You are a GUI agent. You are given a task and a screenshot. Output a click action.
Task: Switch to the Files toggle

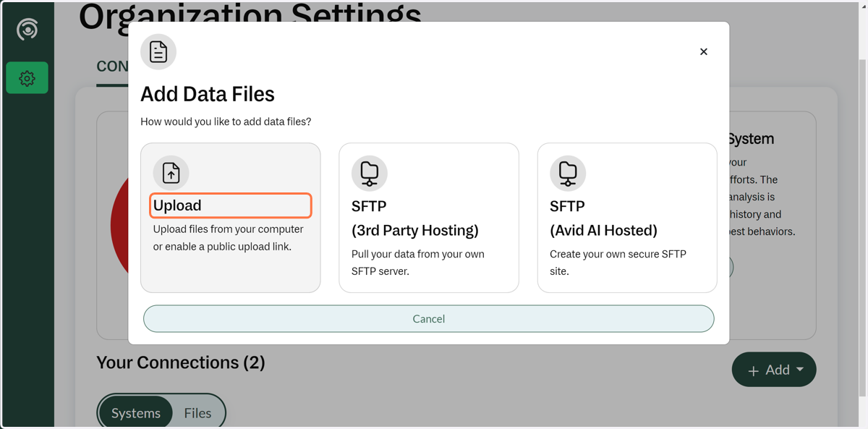tap(197, 413)
